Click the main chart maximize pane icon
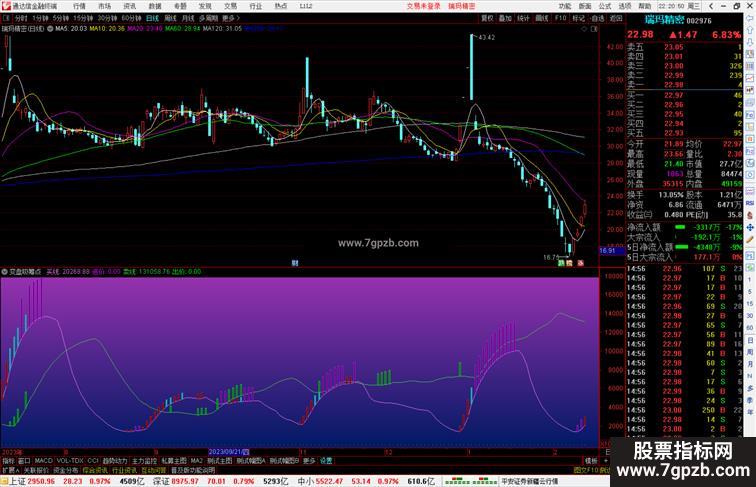 pyautogui.click(x=594, y=29)
